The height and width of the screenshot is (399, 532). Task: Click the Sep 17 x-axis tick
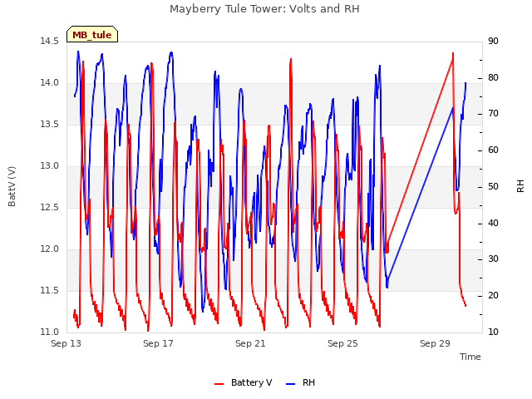[158, 343]
